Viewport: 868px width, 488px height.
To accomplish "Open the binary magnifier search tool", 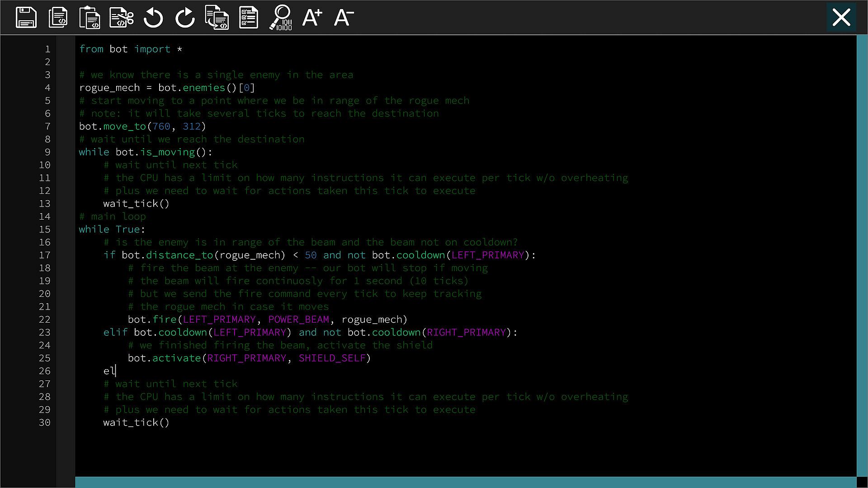I will [x=281, y=18].
